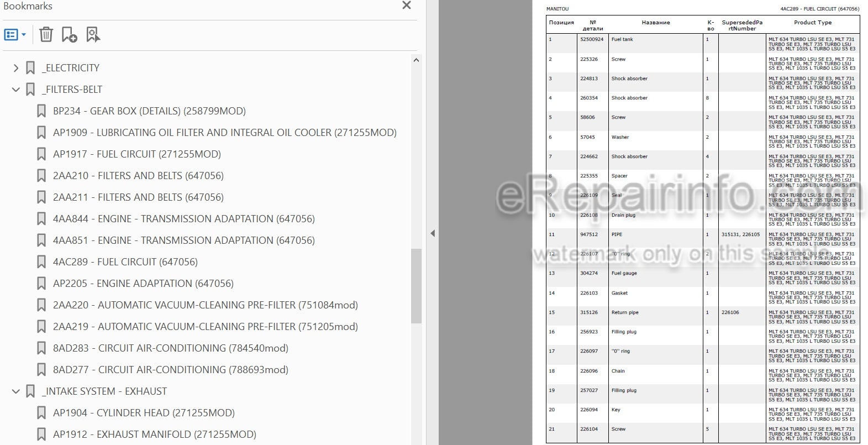Screen dimensions: 868x445
Task: Click 'Return pipe' entry in row 15
Action: coord(625,312)
